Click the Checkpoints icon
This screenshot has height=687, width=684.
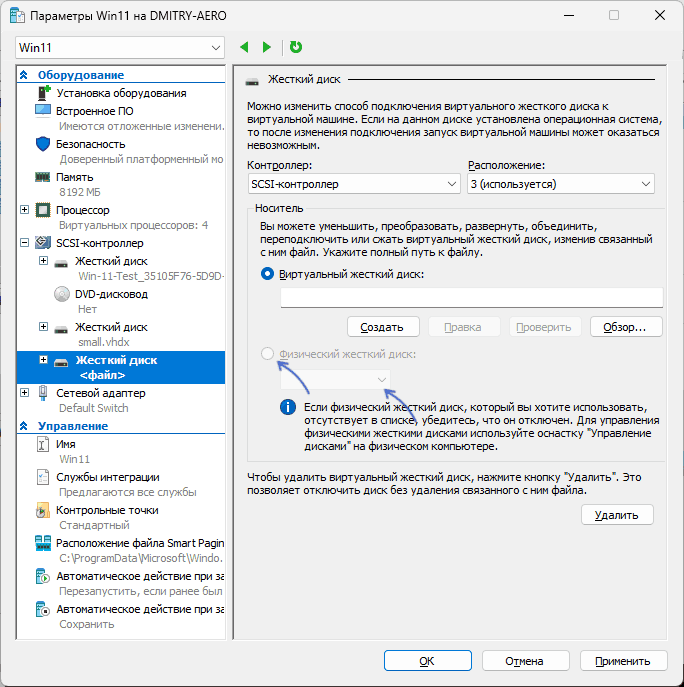43,510
